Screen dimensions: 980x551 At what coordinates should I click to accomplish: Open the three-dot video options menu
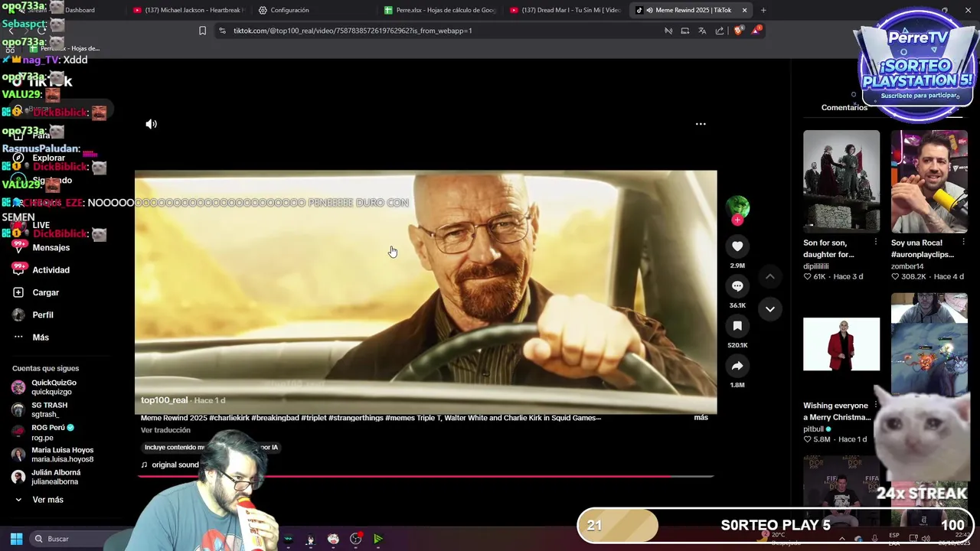701,124
